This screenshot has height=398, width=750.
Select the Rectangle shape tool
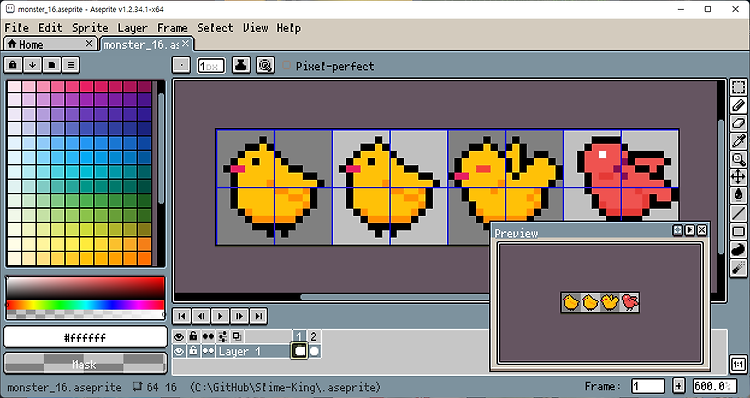click(739, 232)
